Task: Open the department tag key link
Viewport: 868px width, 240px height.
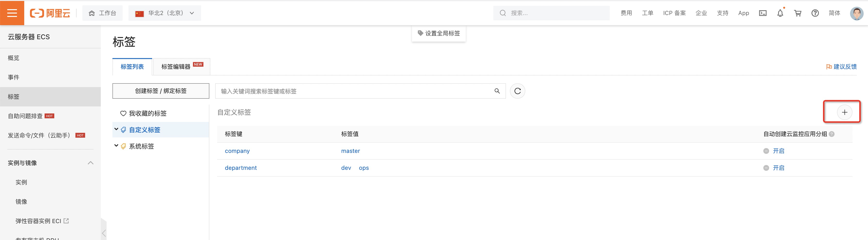Action: point(241,168)
